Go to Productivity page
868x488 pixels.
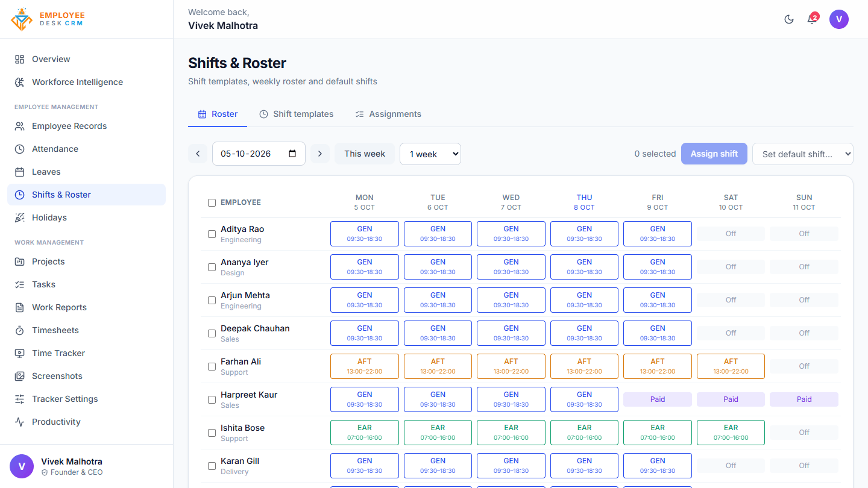[86, 422]
